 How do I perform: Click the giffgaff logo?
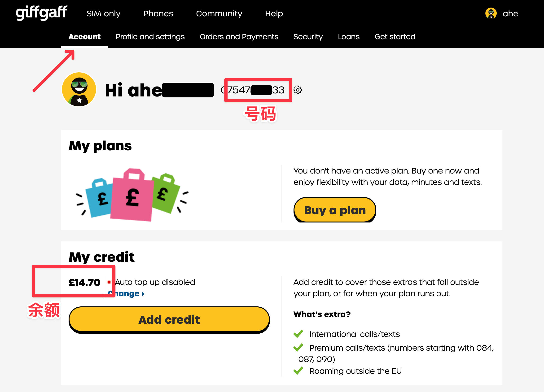[41, 13]
